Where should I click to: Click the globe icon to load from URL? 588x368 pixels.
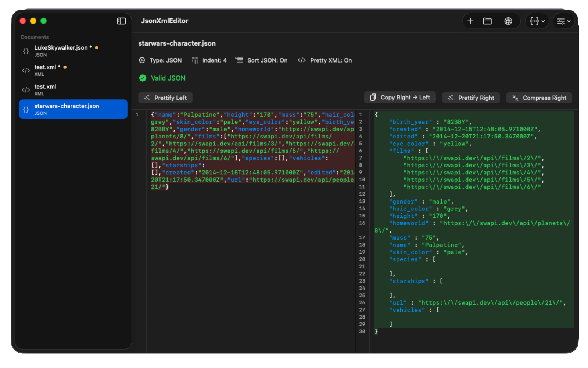(x=508, y=21)
